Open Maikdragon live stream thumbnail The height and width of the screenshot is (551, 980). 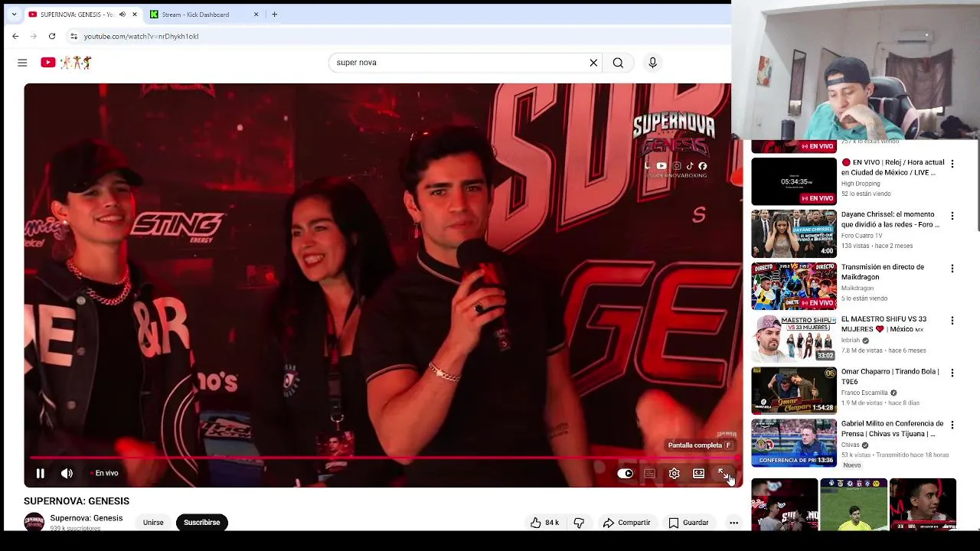pyautogui.click(x=794, y=285)
